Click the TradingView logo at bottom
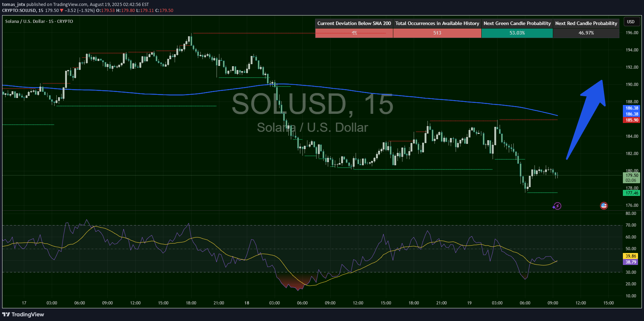 [x=23, y=314]
